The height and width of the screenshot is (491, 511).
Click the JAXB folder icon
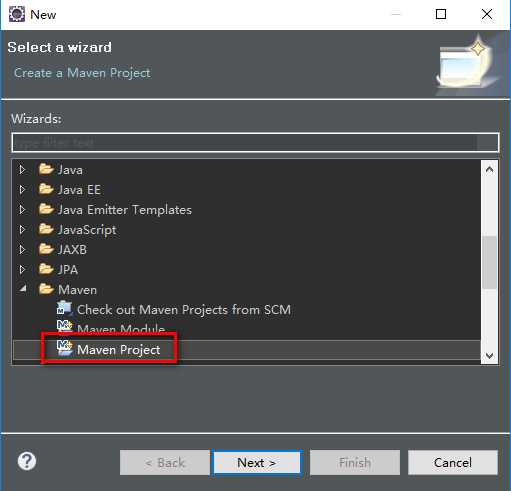46,249
